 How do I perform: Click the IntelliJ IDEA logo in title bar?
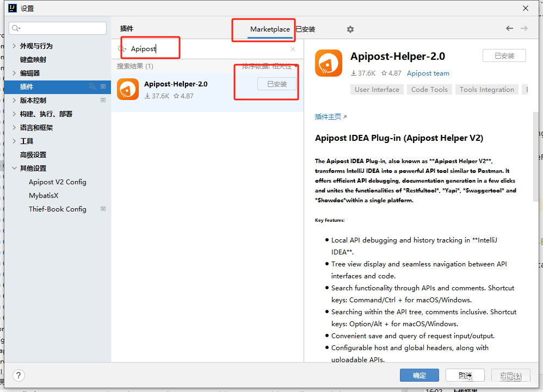13,8
